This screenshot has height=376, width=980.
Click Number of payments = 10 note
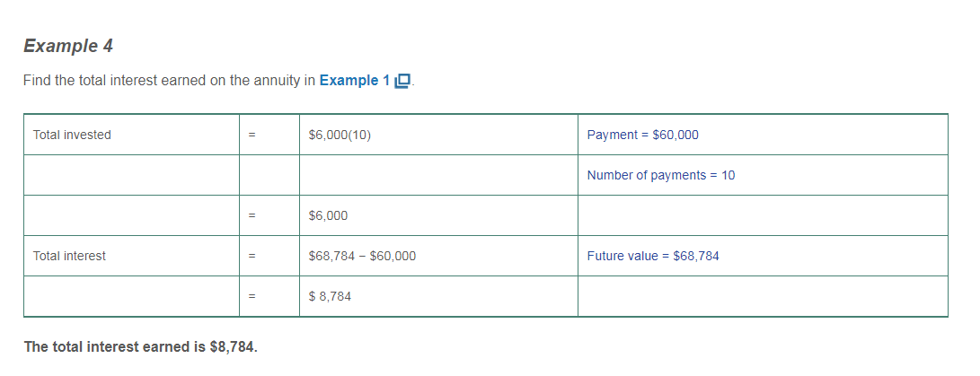pos(660,175)
